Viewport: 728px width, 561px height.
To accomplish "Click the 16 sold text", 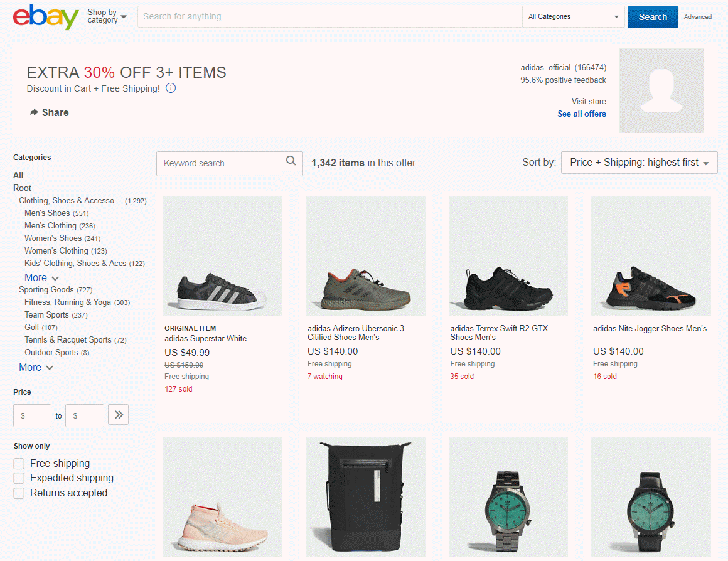I will 605,377.
